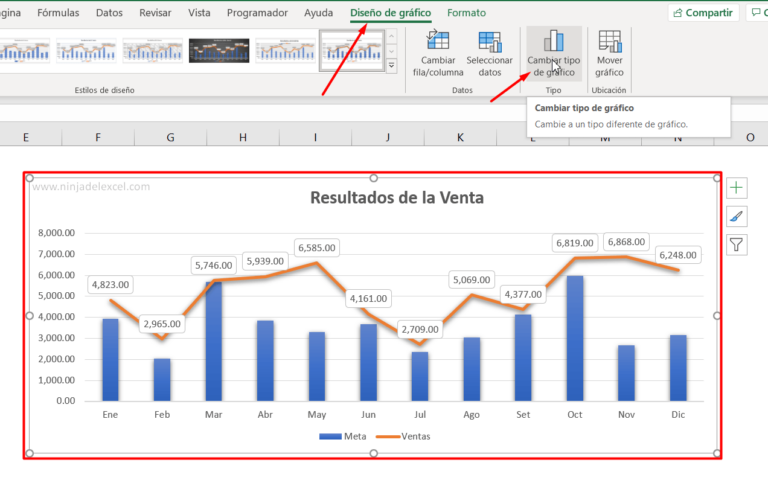
Task: Open the Fórmulas ribbon tab
Action: (59, 13)
